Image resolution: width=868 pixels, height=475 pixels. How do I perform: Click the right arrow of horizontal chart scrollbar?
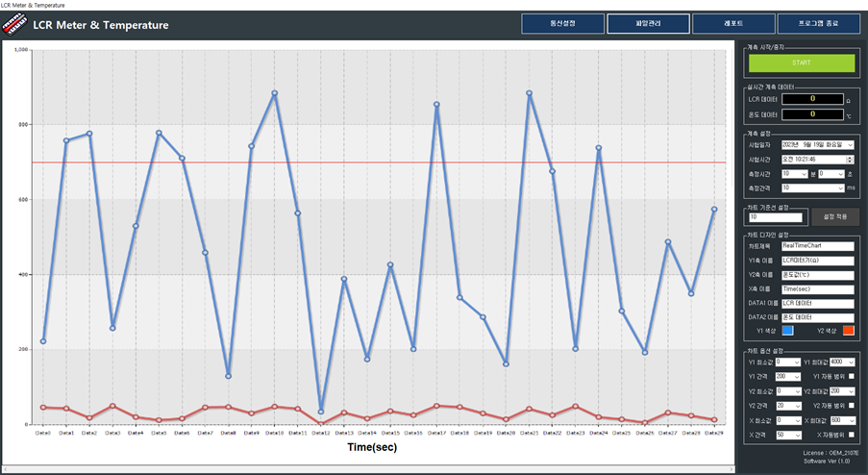click(x=731, y=469)
